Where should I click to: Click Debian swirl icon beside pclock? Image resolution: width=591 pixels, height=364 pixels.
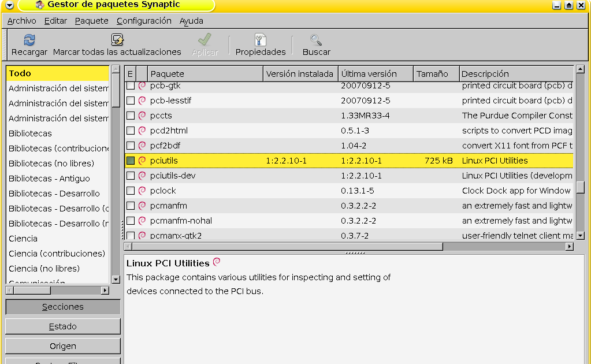[142, 191]
